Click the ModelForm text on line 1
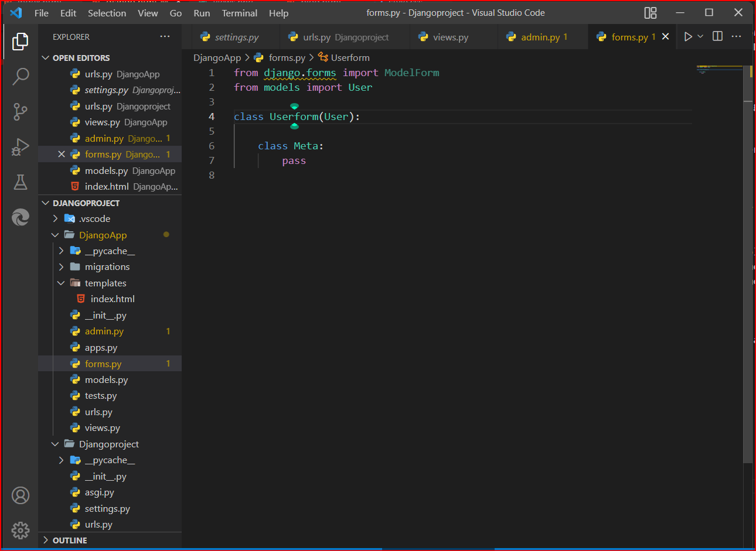 click(x=411, y=73)
